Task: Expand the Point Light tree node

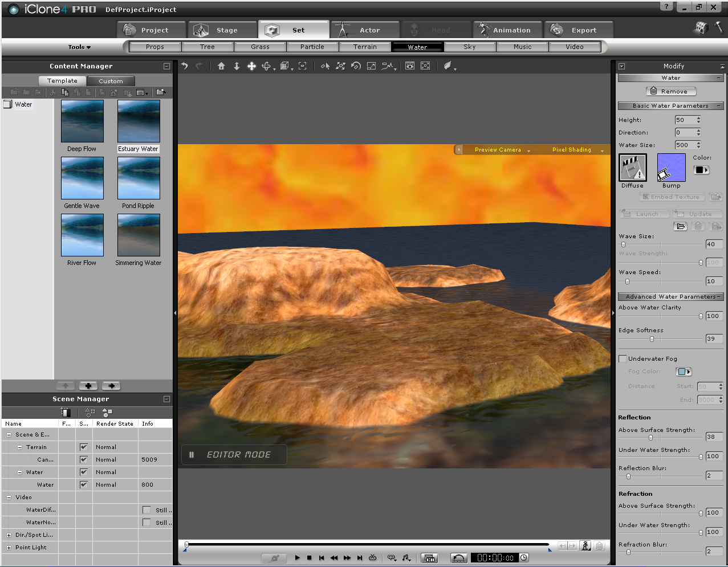Action: coord(9,548)
